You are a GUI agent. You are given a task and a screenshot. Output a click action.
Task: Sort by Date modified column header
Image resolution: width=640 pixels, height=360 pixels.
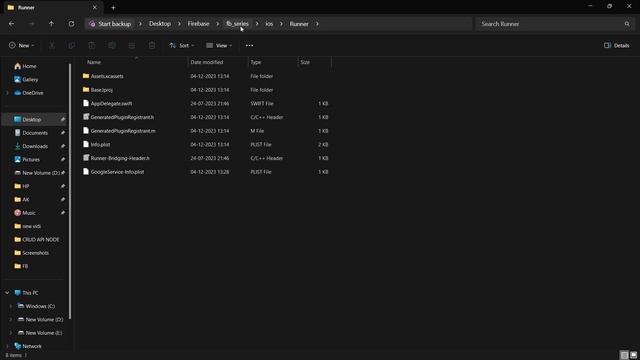click(207, 62)
